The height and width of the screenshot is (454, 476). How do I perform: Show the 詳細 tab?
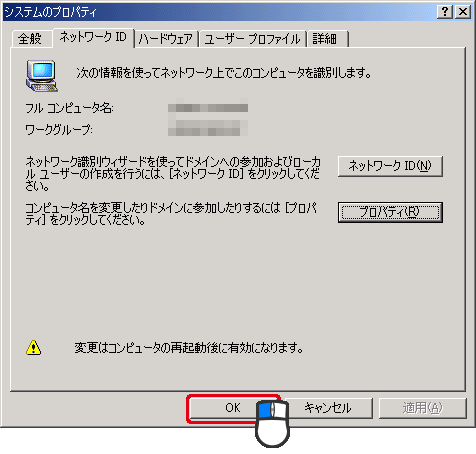(328, 39)
